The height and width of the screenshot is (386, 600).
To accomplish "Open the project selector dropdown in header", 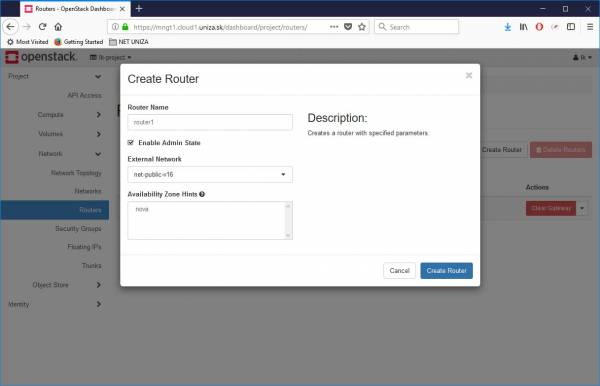I will 111,57.
